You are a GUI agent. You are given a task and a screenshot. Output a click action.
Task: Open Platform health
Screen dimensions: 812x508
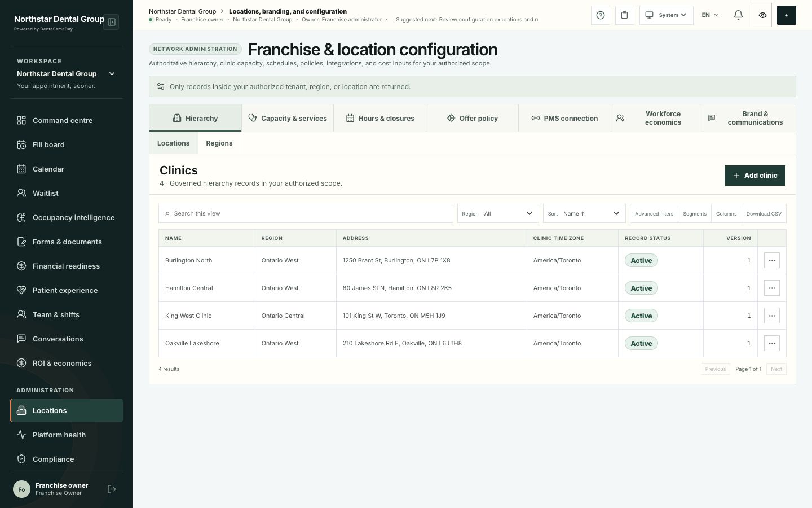[x=67, y=435]
